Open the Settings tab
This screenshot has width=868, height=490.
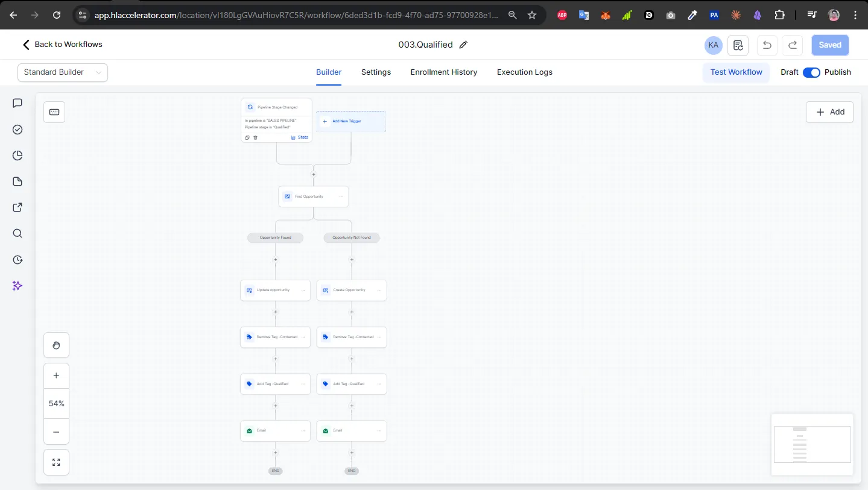(376, 72)
